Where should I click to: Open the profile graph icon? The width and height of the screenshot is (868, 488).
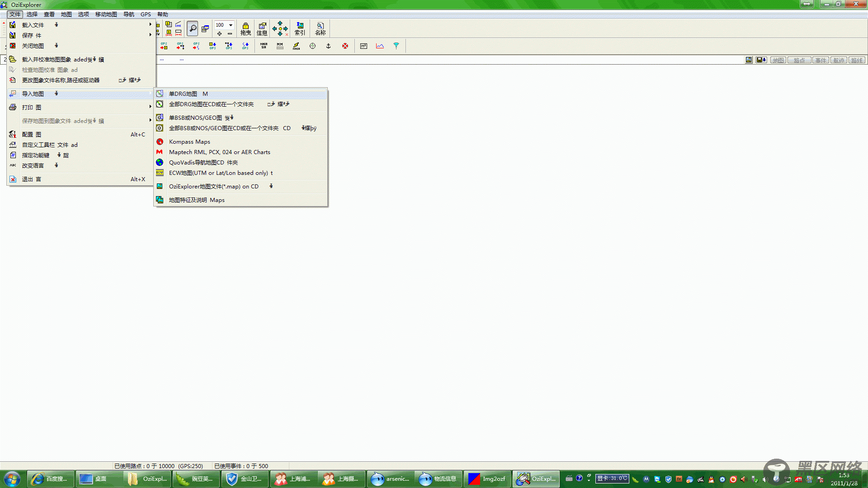(380, 46)
